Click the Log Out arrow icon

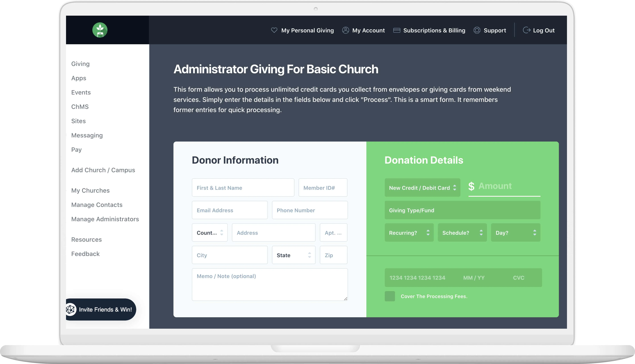[527, 30]
